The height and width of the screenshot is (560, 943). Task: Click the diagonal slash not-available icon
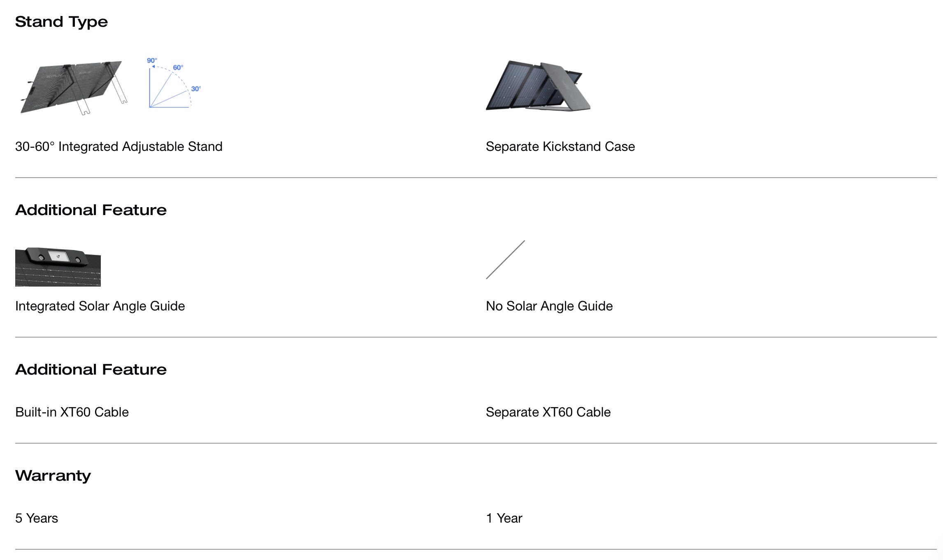point(505,260)
